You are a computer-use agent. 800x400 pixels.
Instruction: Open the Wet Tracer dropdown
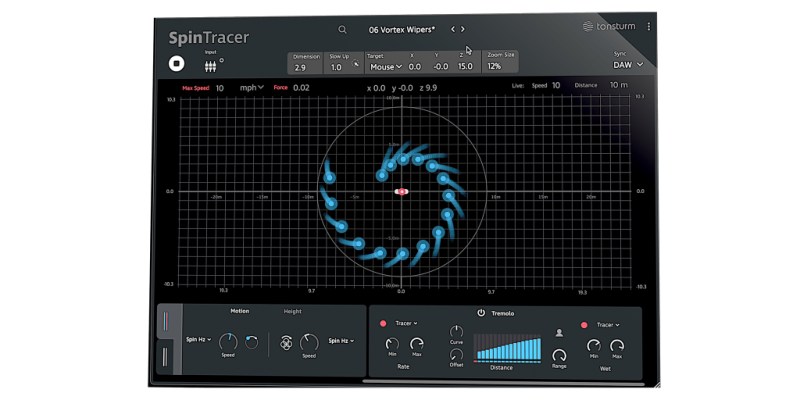608,325
